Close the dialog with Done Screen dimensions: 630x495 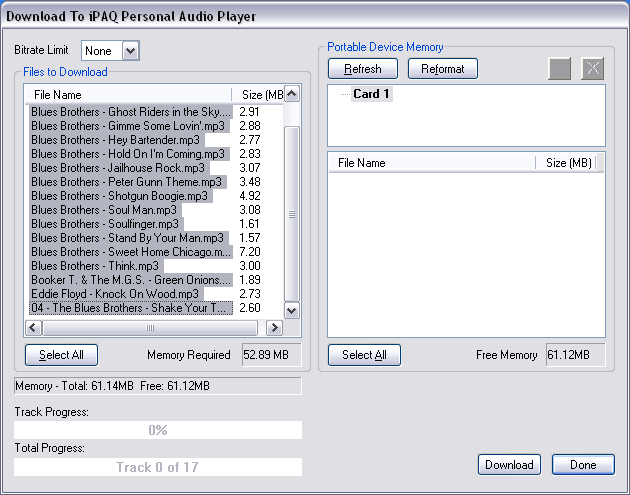point(583,464)
